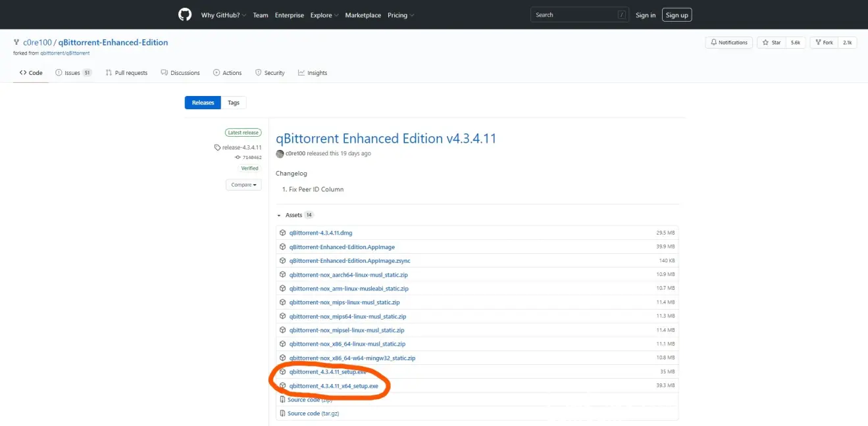Screen dimensions: 868x426
Task: Collapse the Assets section triangle
Action: 279,215
